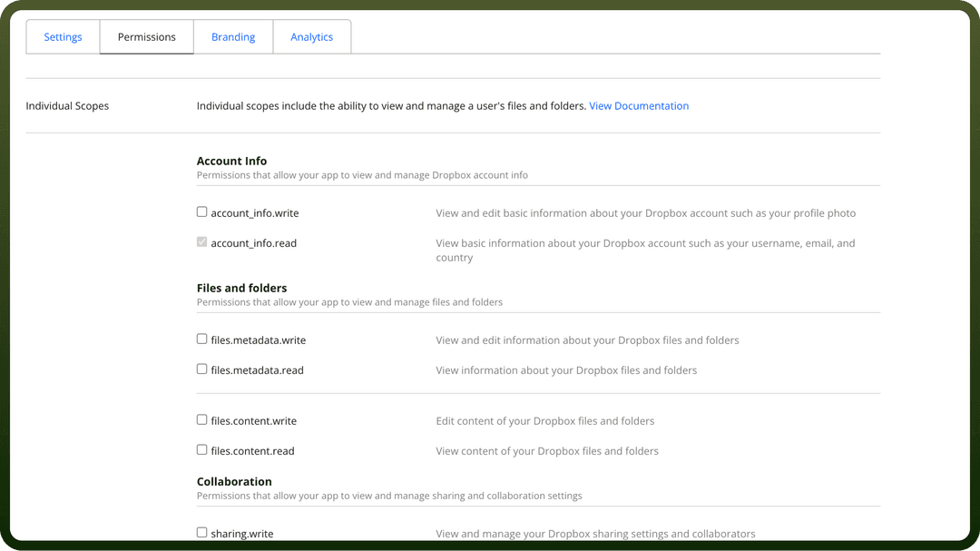Enable the sharing.write checkbox
980x551 pixels.
point(201,533)
